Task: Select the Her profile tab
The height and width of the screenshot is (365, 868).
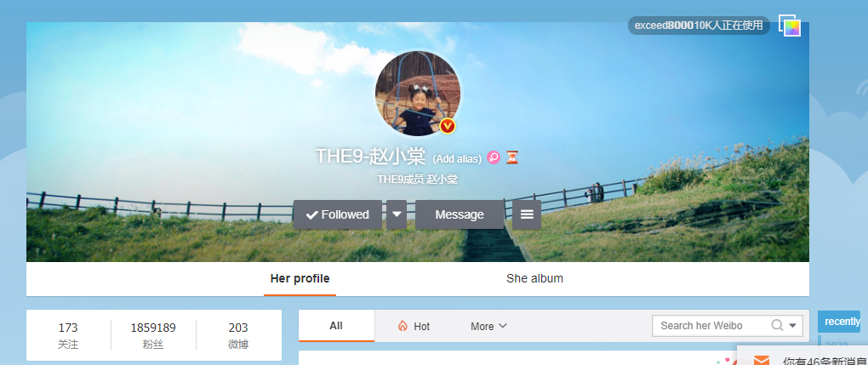Action: 300,278
